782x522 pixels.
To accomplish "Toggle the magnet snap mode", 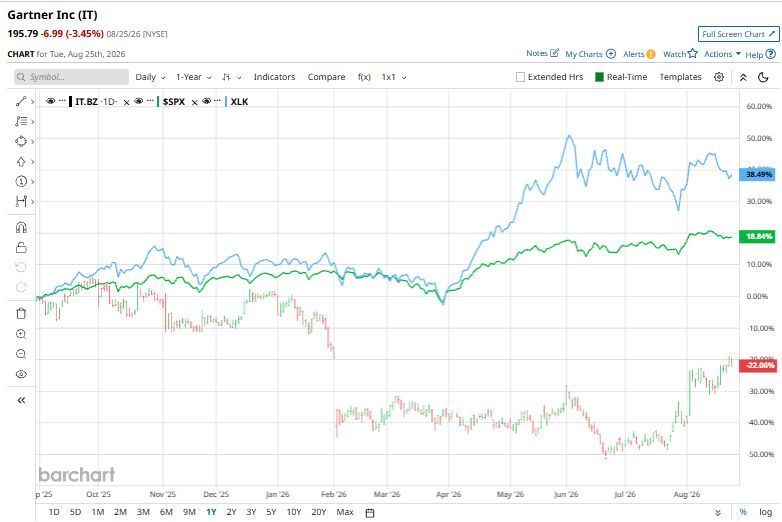I will point(20,227).
